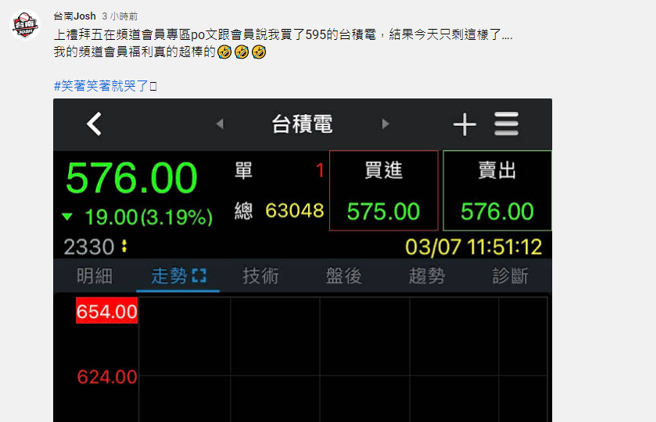This screenshot has height=422, width=656.
Task: Switch to the 趨勢 tab
Action: click(x=427, y=276)
